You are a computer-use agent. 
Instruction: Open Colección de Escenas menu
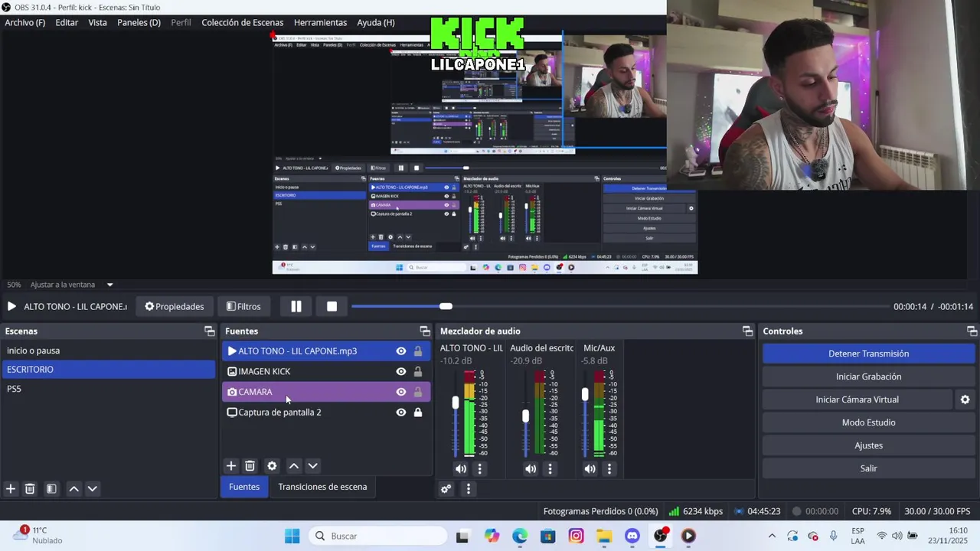pos(243,22)
